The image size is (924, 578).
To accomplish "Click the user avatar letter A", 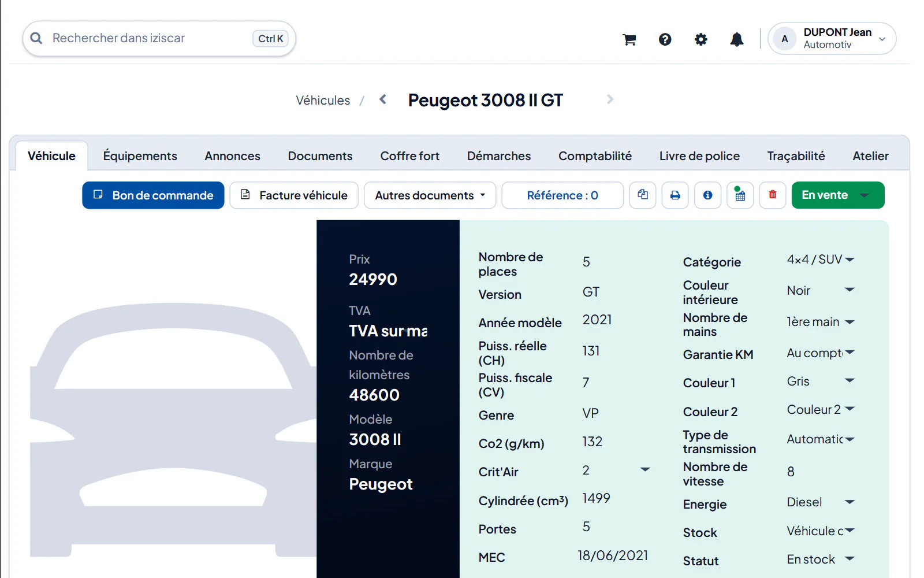I will coord(785,39).
